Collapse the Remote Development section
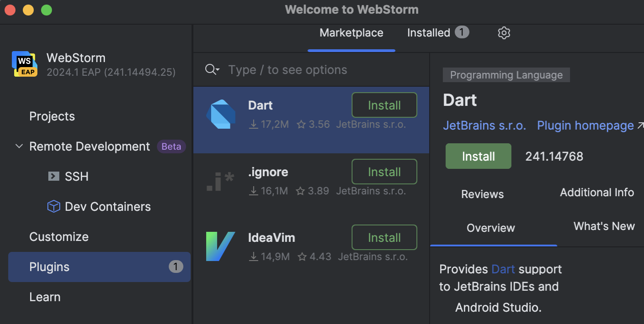This screenshot has height=324, width=644. [x=19, y=146]
